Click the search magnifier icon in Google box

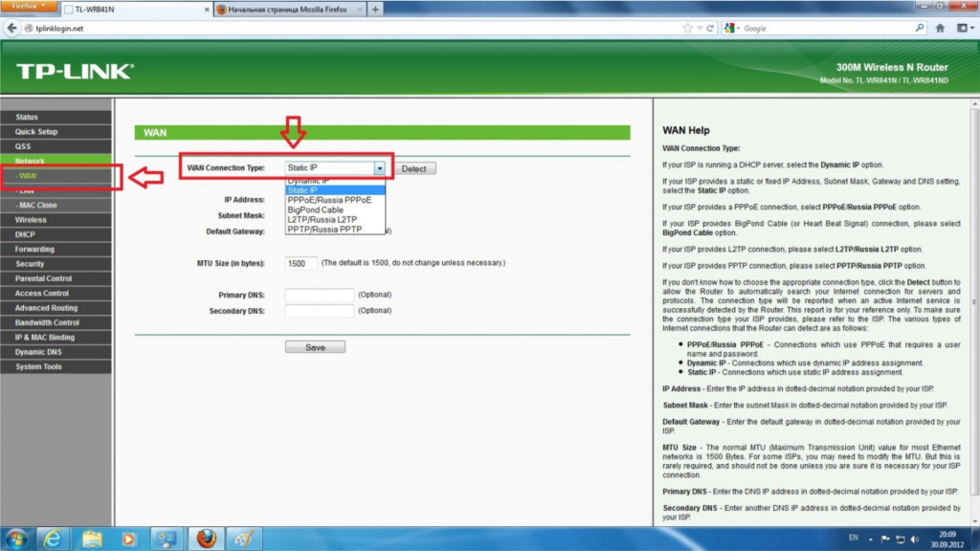coord(920,28)
